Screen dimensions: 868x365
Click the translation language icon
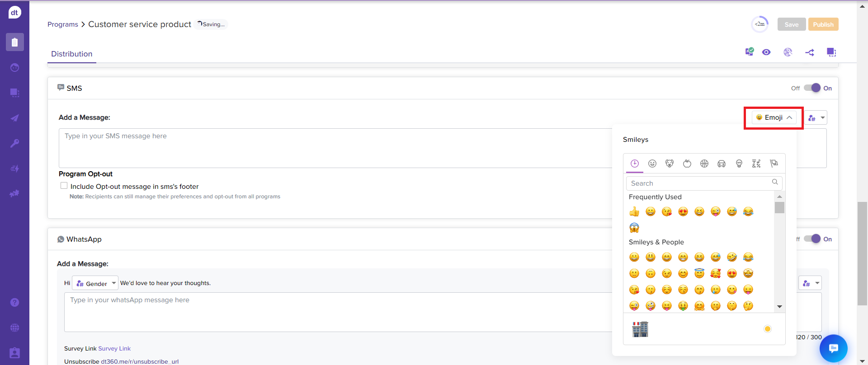[x=749, y=52]
